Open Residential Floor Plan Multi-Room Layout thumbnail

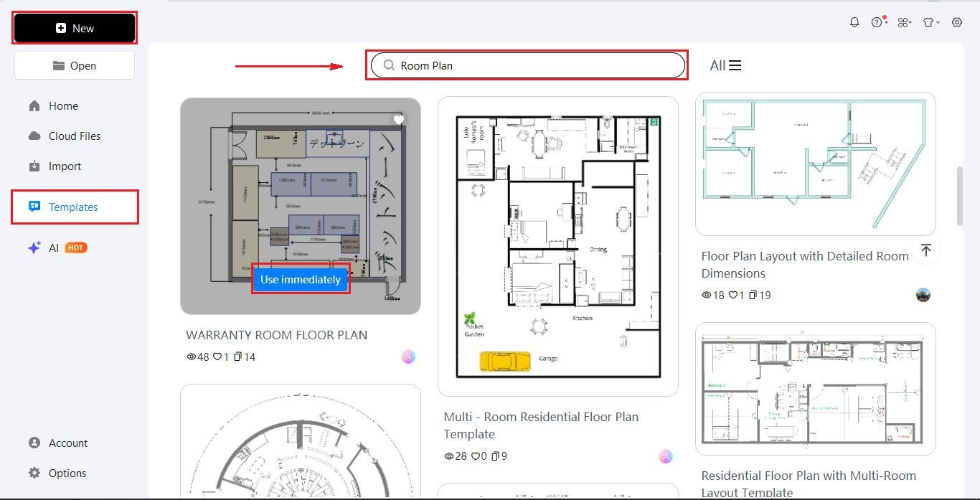[816, 389]
